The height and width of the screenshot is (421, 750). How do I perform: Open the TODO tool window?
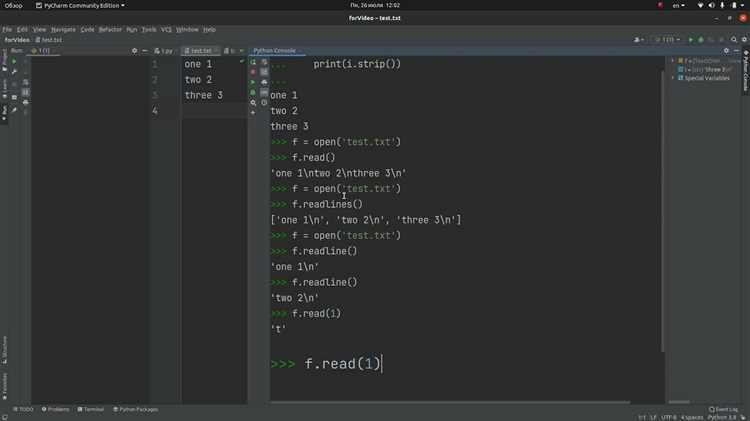pyautogui.click(x=23, y=410)
